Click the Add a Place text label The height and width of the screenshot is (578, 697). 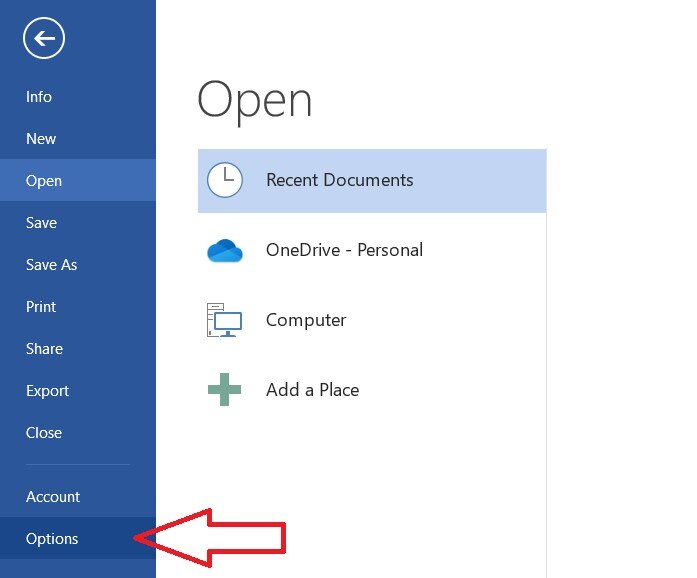312,390
